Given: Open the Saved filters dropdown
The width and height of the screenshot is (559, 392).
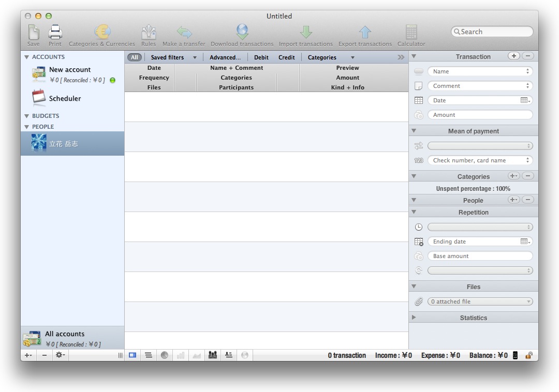Looking at the screenshot, I should 173,57.
